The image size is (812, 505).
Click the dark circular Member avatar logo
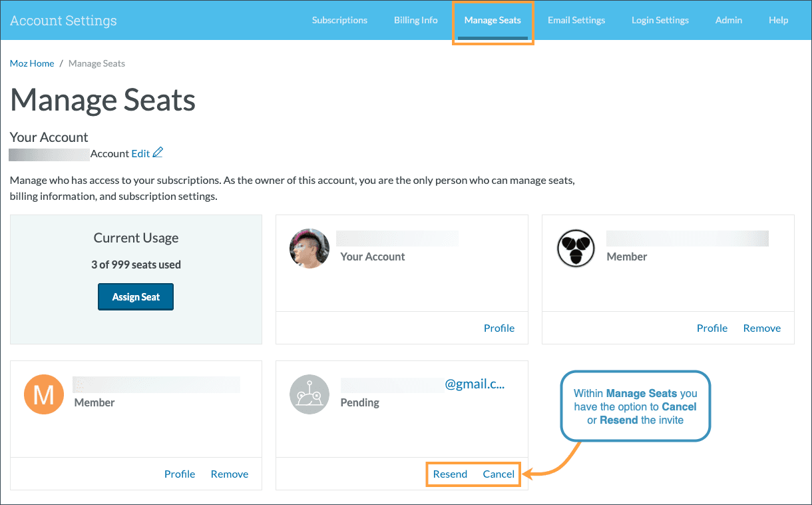click(575, 248)
